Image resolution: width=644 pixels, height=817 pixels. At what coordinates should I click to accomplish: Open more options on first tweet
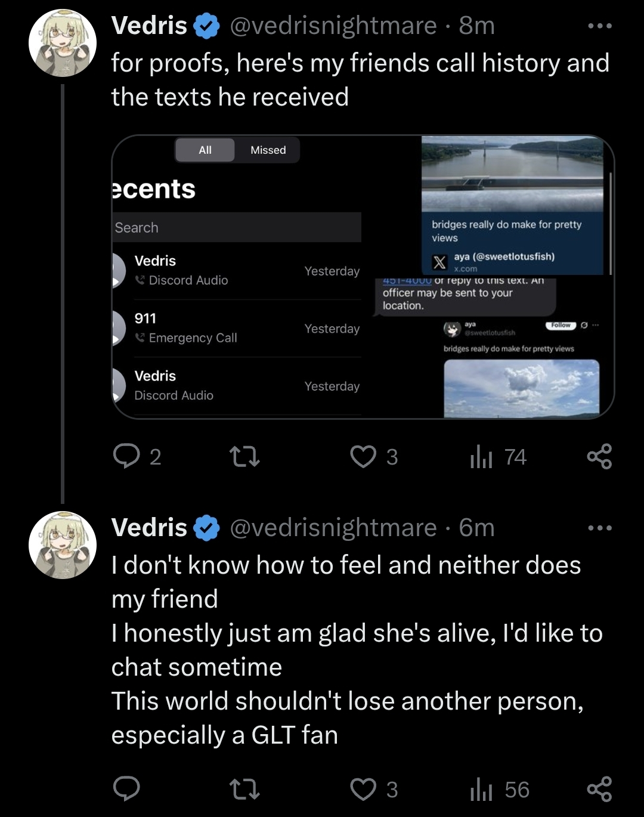tap(599, 26)
